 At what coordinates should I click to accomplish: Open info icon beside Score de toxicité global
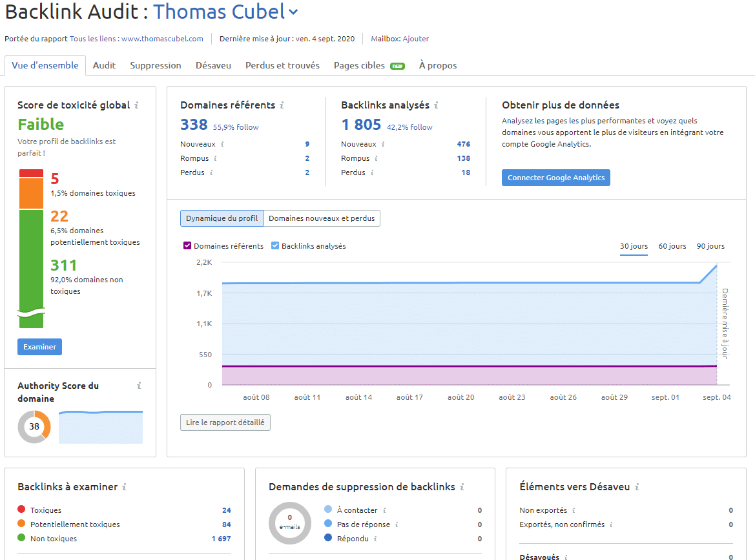click(136, 105)
